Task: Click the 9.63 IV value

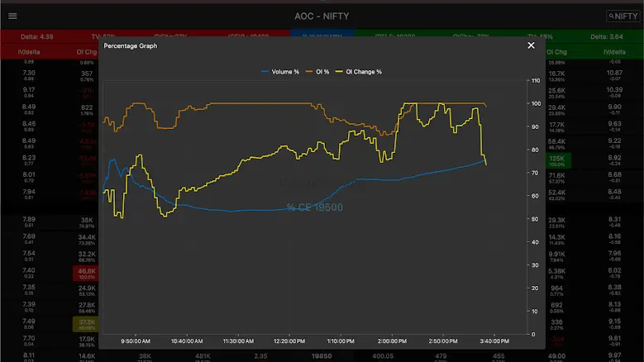Action: (614, 123)
